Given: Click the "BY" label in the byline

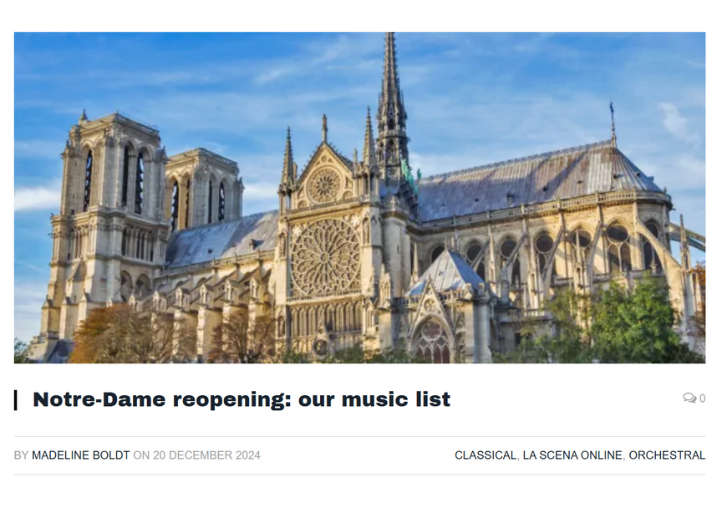Looking at the screenshot, I should point(21,455).
